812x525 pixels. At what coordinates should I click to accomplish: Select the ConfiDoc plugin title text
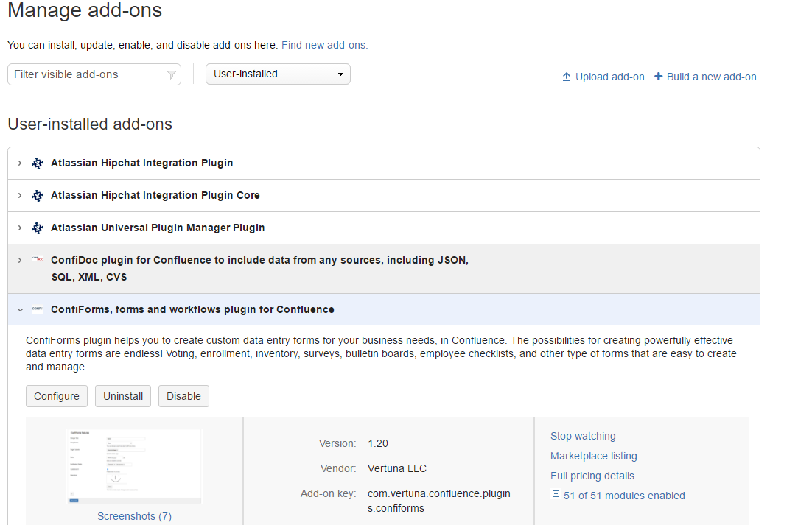tap(259, 269)
